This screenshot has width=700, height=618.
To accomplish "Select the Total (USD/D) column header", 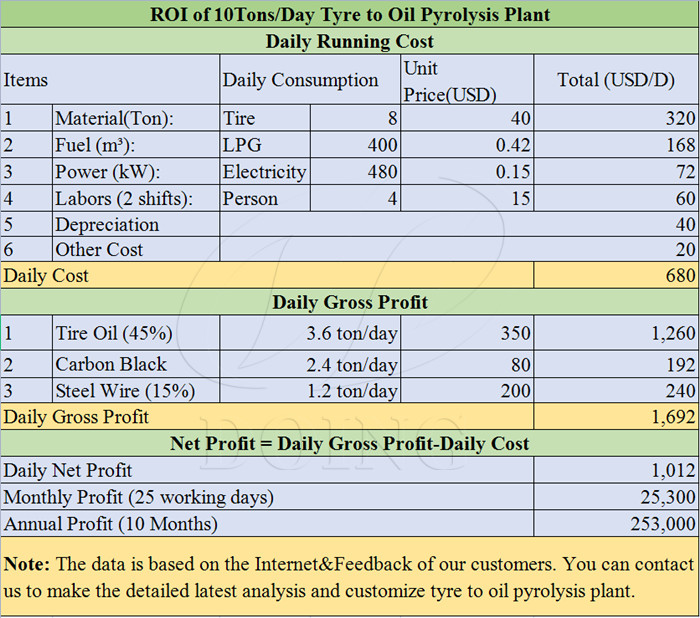I will point(616,80).
